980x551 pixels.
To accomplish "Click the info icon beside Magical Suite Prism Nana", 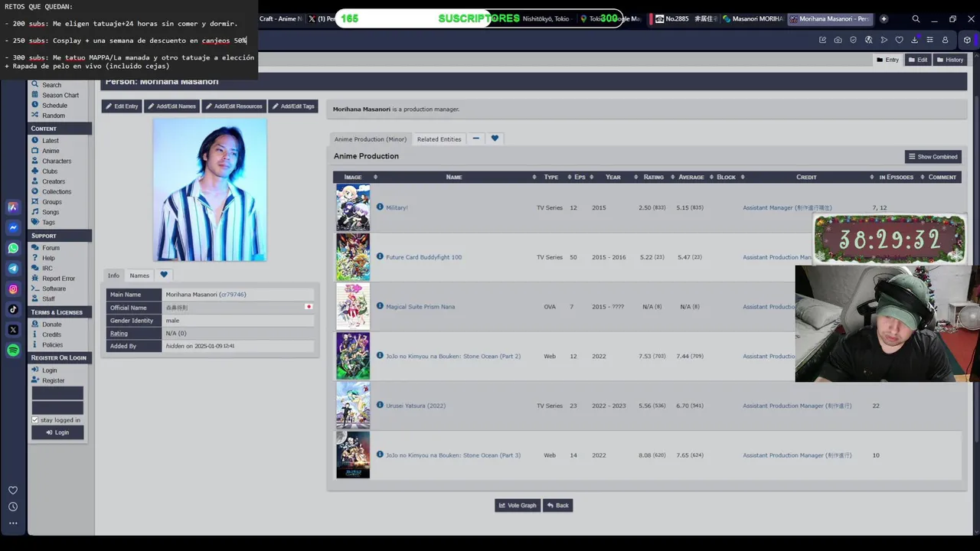I will point(380,306).
